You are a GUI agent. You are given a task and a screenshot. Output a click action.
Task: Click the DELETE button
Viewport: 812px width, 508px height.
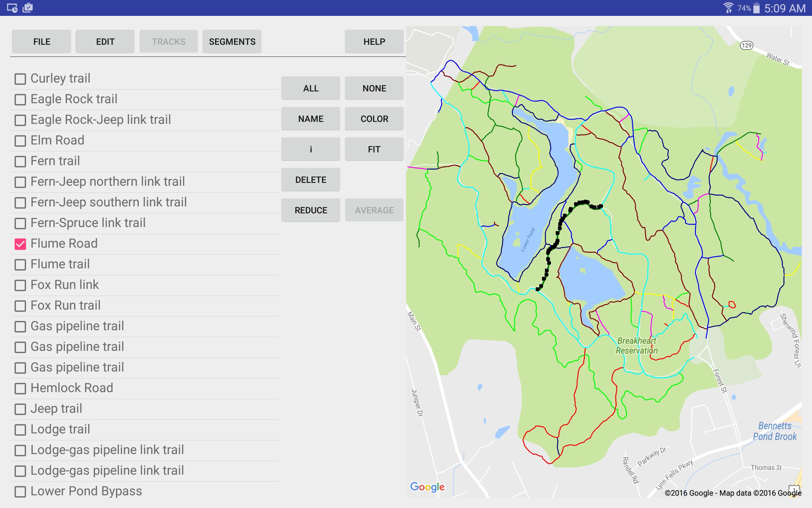(311, 180)
